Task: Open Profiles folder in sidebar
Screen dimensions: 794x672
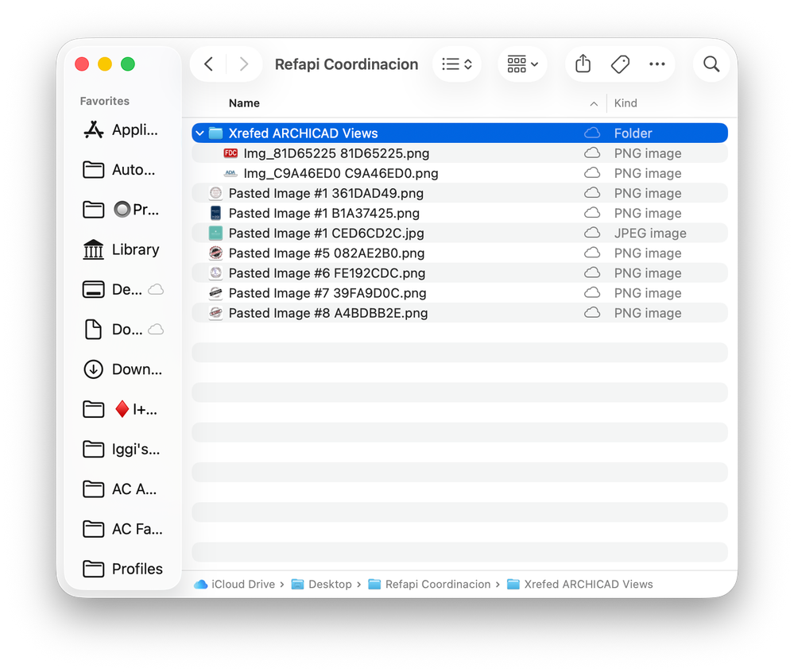Action: click(122, 569)
